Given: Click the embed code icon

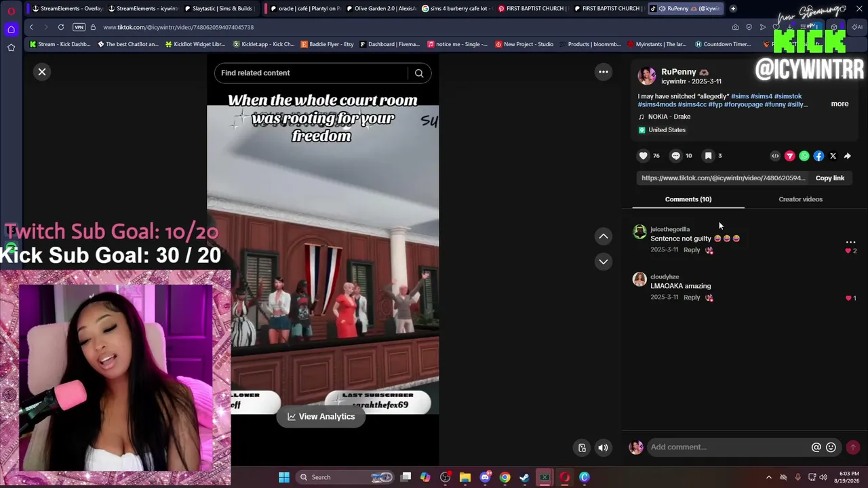Looking at the screenshot, I should (775, 156).
